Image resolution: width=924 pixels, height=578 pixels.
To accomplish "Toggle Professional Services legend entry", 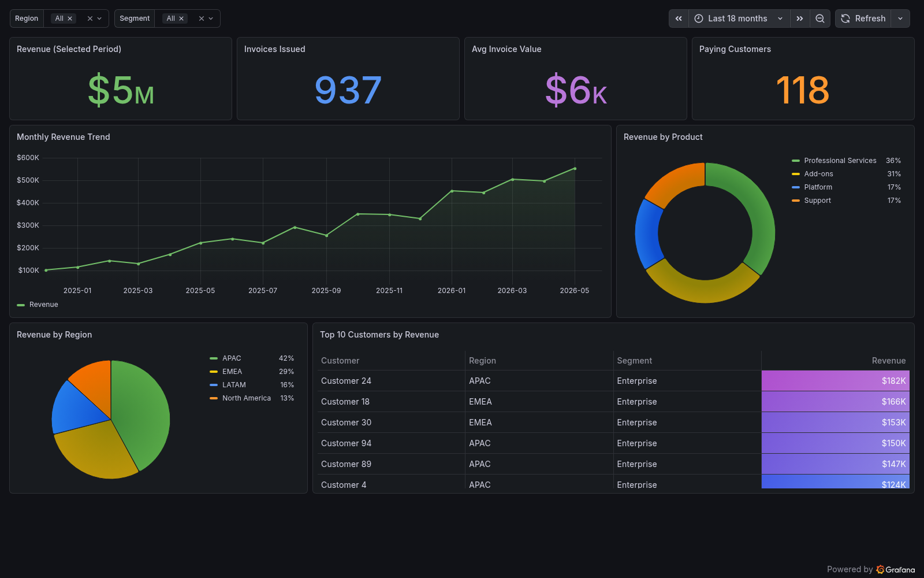I will click(840, 161).
